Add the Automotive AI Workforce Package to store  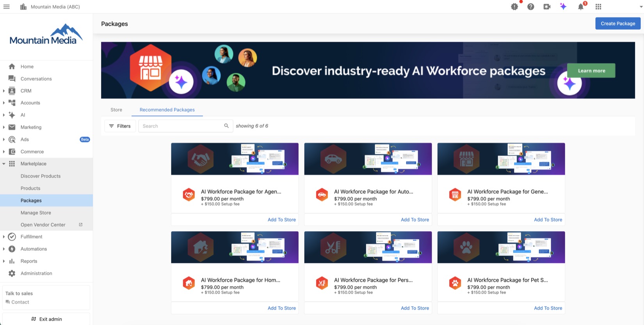click(x=415, y=220)
